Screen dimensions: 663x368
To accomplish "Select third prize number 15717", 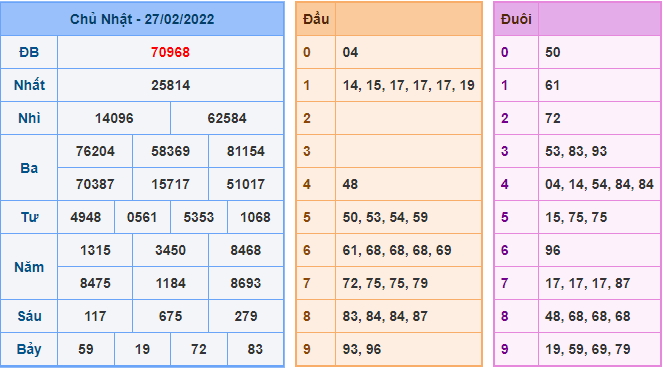I will [x=170, y=184].
